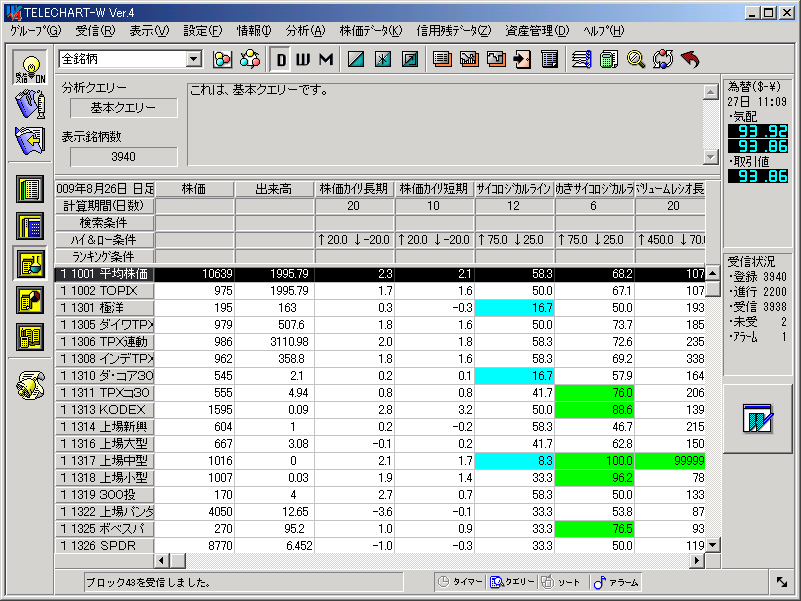Click the red and blue refresh cycle icon
This screenshot has width=801, height=601.
tap(663, 59)
